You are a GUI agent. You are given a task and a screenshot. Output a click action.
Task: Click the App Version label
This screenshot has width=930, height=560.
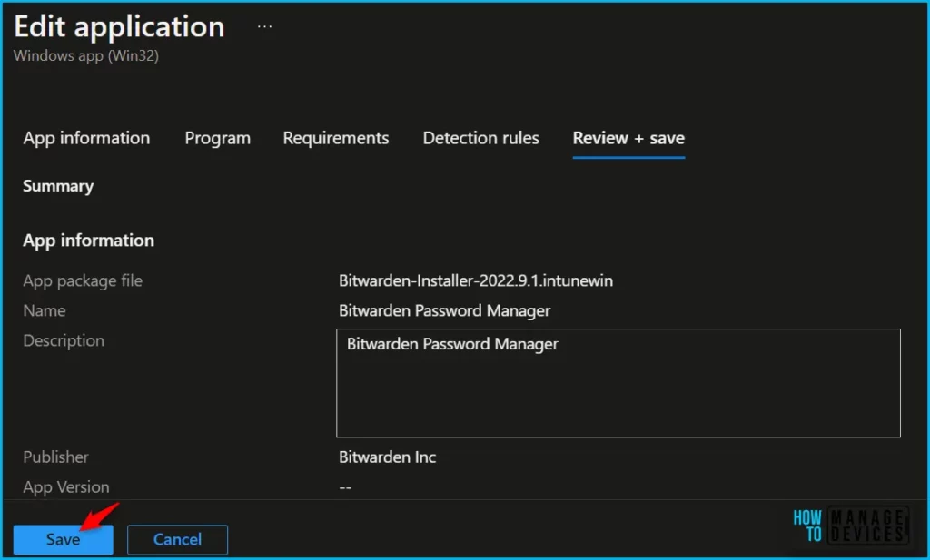click(x=65, y=487)
